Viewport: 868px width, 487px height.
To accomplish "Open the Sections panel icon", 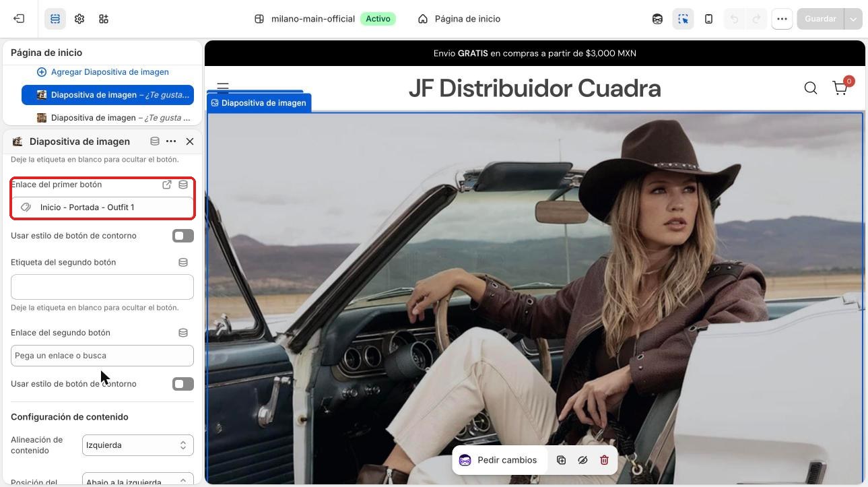I will (x=55, y=19).
